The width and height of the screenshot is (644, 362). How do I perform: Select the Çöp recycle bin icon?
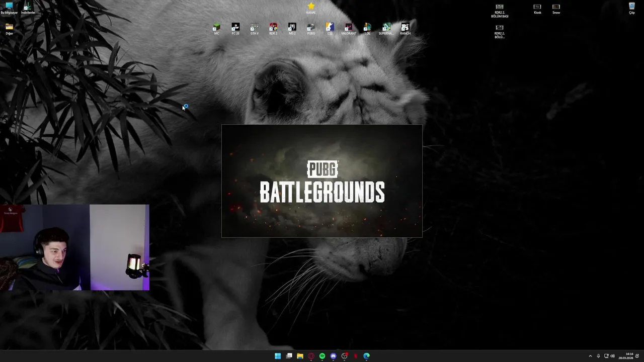pyautogui.click(x=632, y=8)
